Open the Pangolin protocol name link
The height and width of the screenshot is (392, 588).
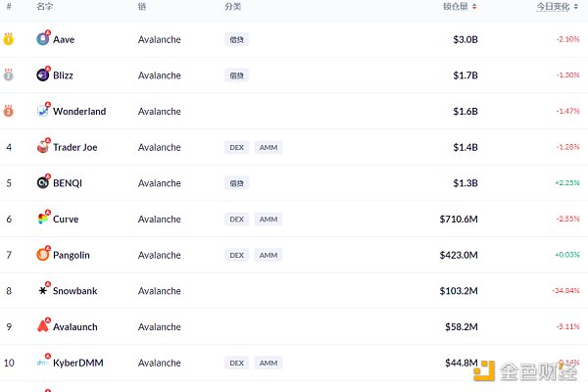coord(72,255)
